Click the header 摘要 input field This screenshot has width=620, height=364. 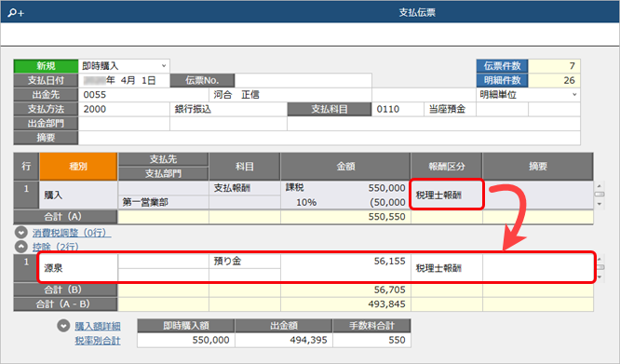[330, 138]
